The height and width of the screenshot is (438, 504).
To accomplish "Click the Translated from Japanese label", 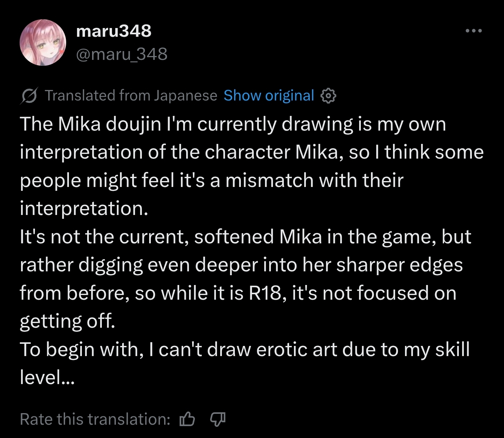I will pyautogui.click(x=131, y=96).
